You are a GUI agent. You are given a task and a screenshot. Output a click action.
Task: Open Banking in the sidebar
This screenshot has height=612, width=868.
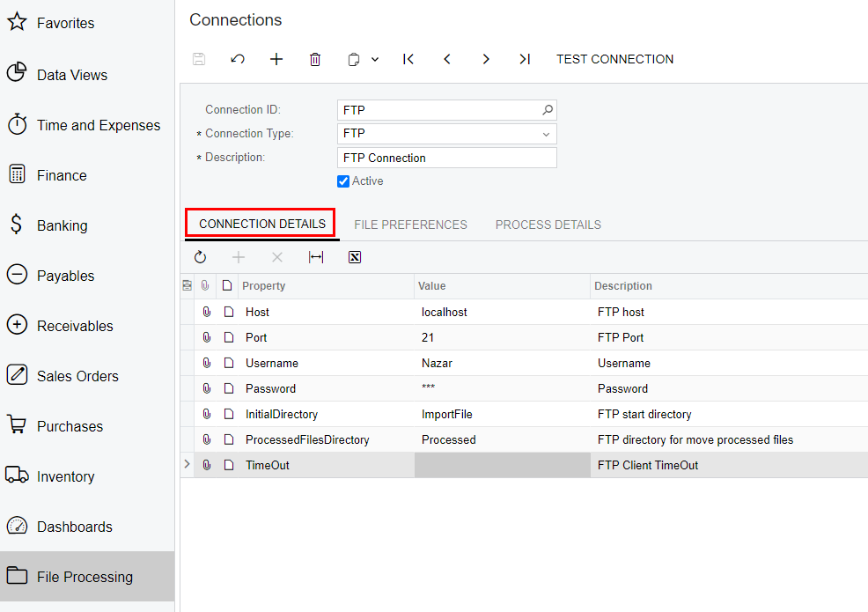click(x=62, y=225)
